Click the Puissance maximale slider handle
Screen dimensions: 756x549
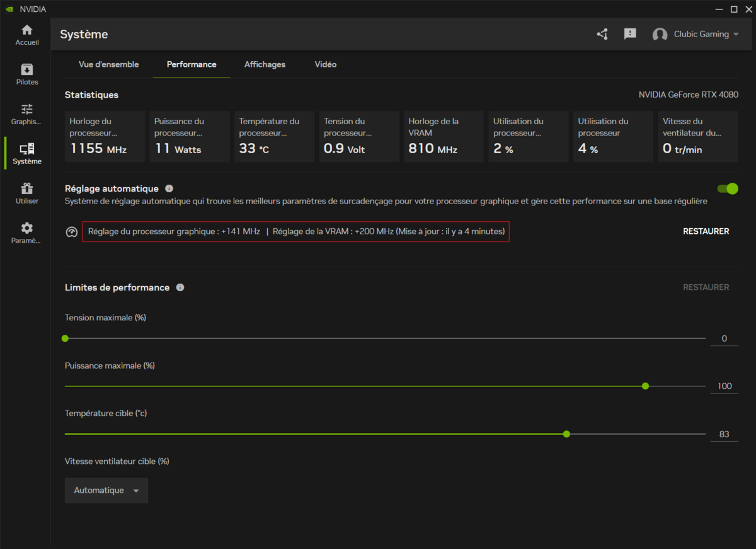coord(645,386)
